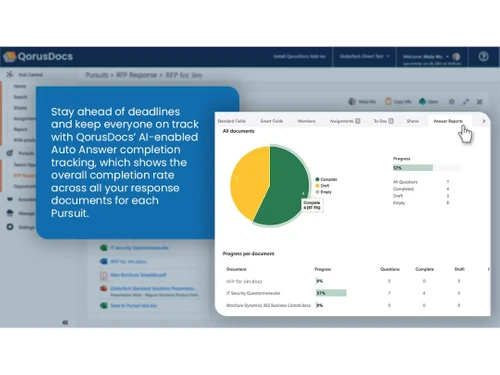500x375 pixels.
Task: Click the Hub Central sidebar icon
Action: coord(10,74)
